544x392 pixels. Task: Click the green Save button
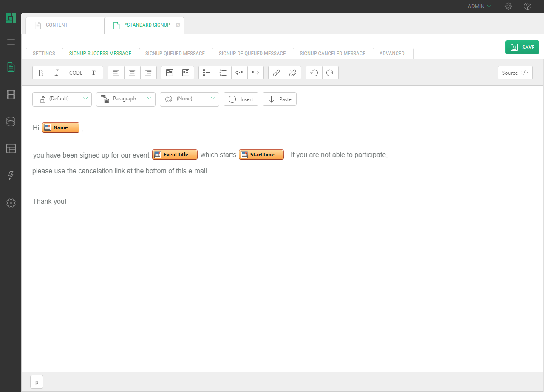[x=522, y=47]
